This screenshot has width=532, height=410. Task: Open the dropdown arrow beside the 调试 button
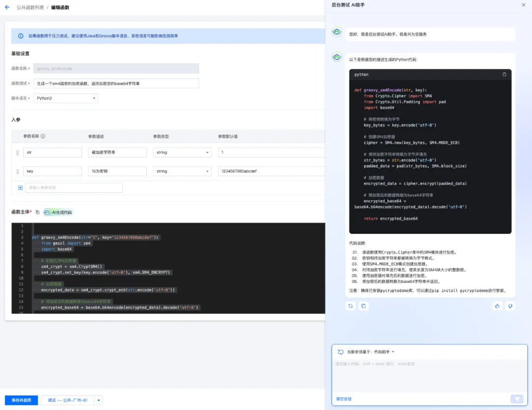click(x=99, y=400)
